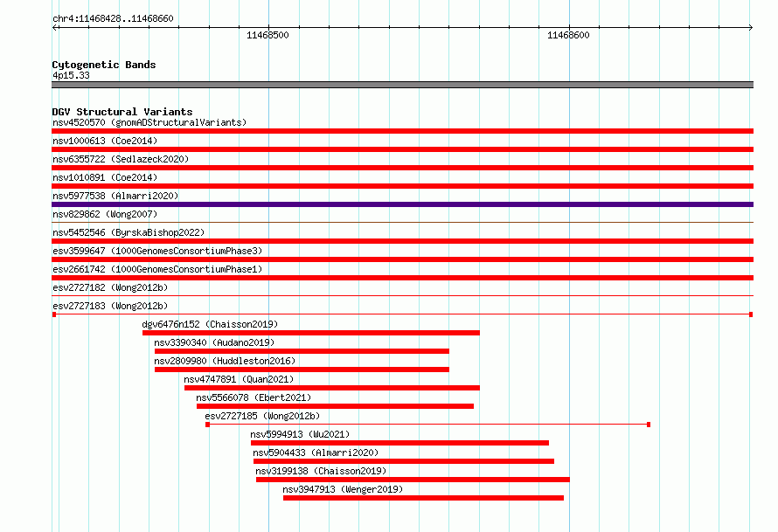This screenshot has width=778, height=532.
Task: Open nsv2809980 (Huddleston2016) label
Action: [225, 361]
